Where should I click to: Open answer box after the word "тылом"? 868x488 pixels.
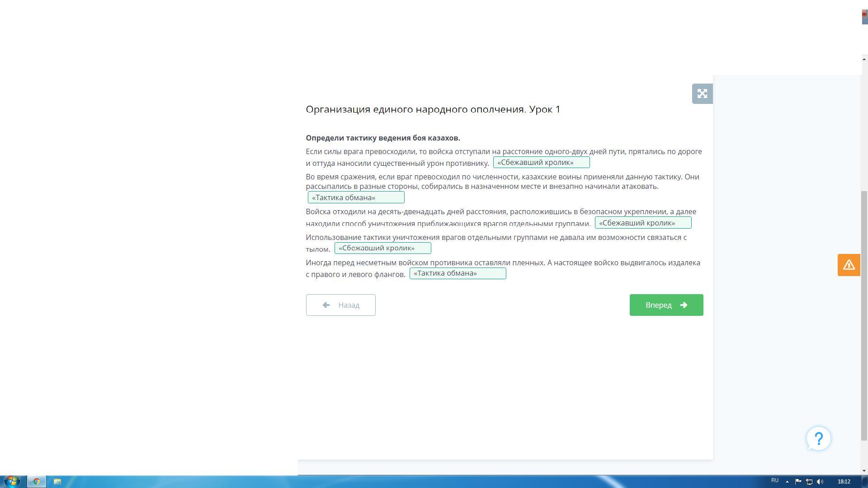pos(382,248)
